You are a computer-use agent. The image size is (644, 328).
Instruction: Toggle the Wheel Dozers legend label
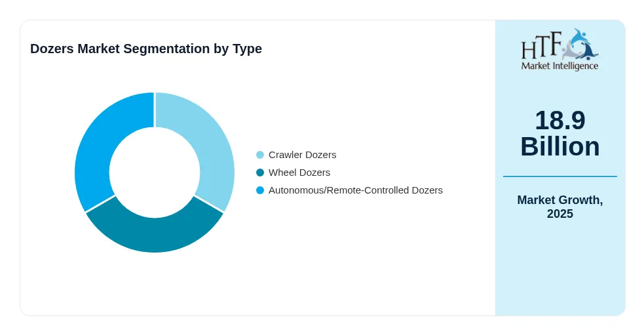coord(299,173)
